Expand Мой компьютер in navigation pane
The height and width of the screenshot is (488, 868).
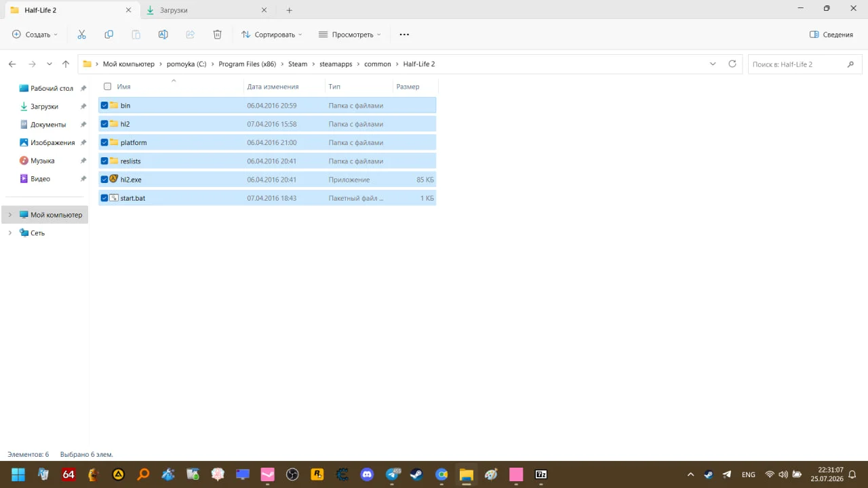click(x=9, y=215)
